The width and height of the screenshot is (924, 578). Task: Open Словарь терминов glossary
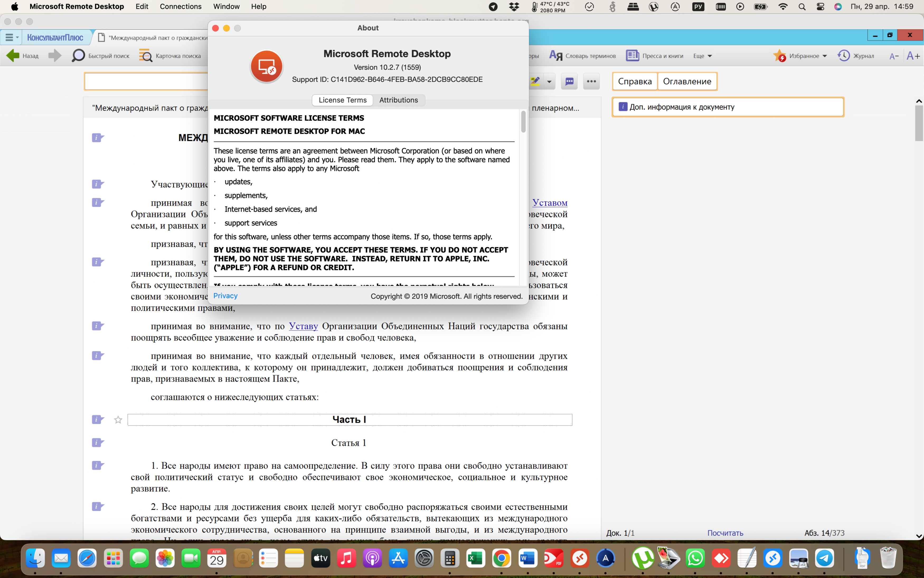tap(582, 56)
